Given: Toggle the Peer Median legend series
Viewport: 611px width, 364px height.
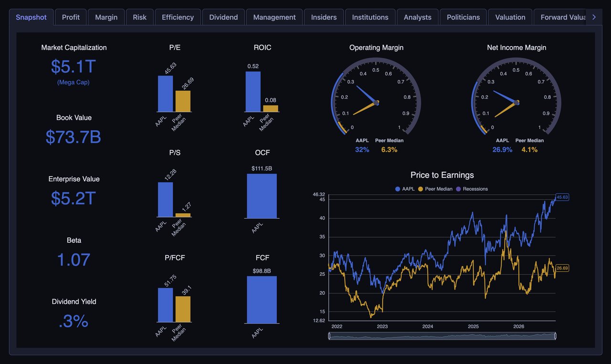Looking at the screenshot, I should pos(435,189).
